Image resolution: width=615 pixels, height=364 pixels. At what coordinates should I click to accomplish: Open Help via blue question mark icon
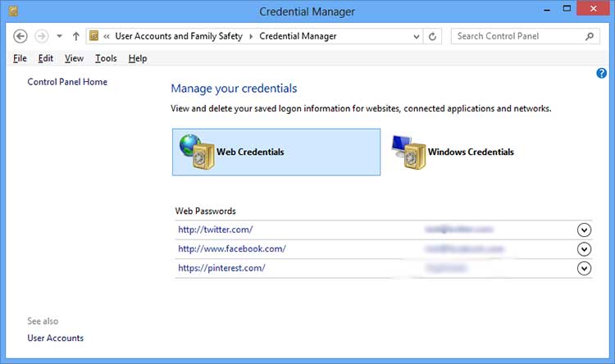click(x=601, y=74)
